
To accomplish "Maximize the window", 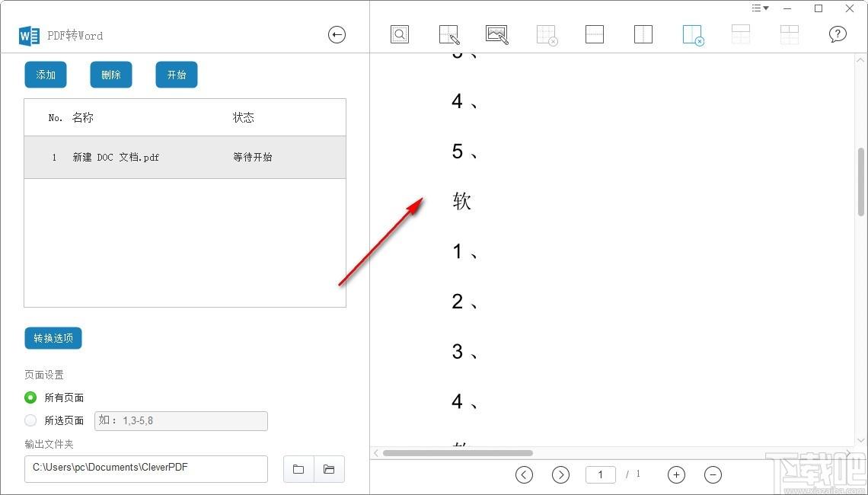I will click(x=819, y=8).
